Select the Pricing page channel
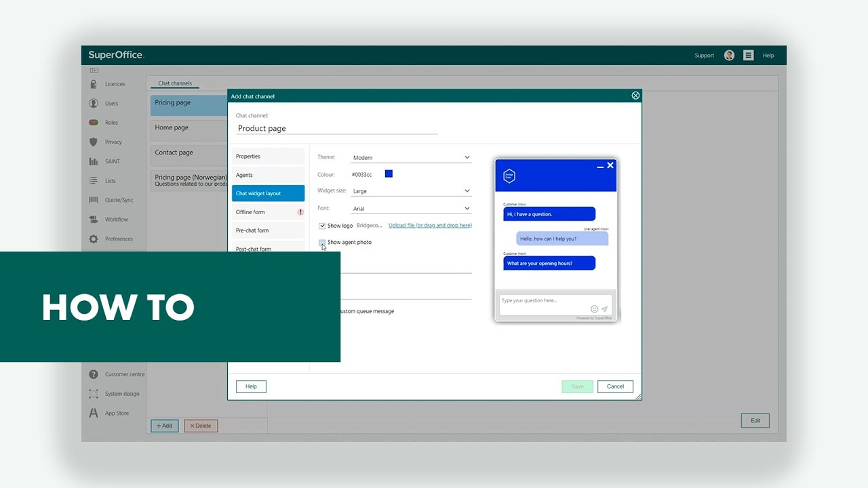The height and width of the screenshot is (488, 868). [x=189, y=105]
